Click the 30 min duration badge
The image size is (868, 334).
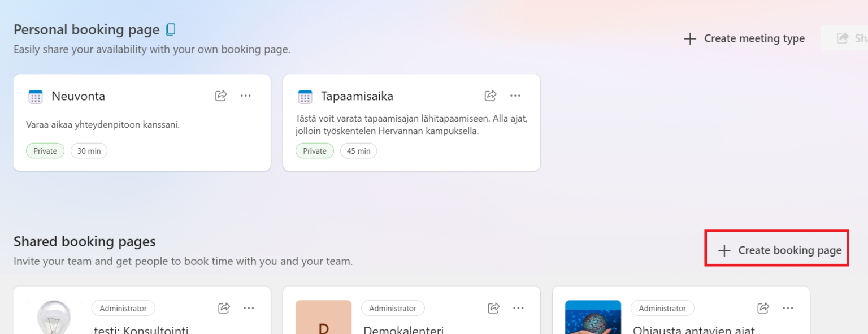pos(89,150)
